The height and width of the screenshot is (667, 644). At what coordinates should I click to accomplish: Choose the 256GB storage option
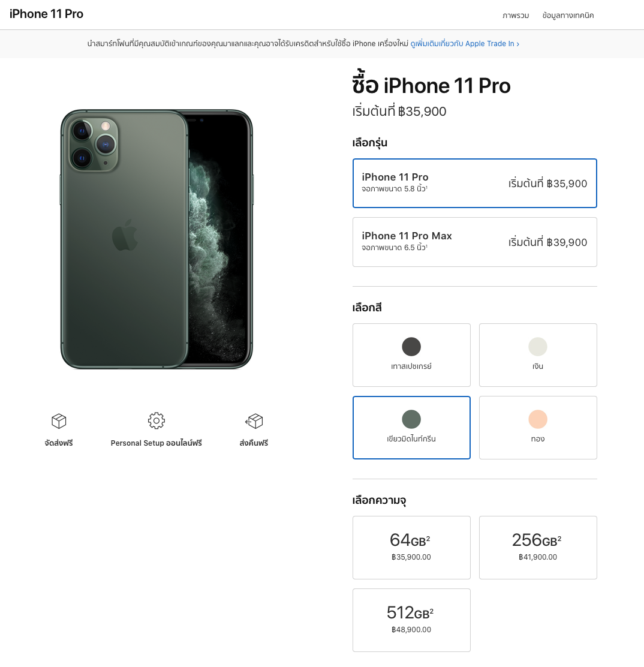click(538, 547)
